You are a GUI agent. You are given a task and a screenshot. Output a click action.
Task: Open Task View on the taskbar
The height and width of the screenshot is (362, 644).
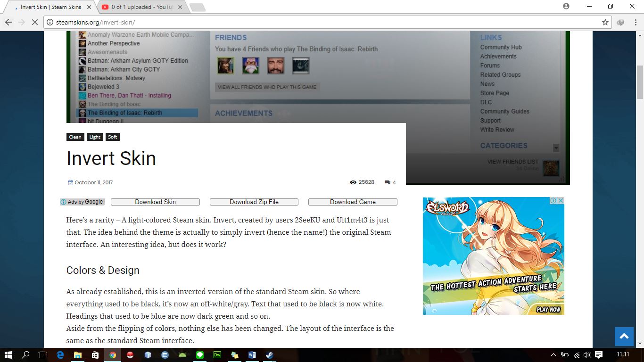43,355
